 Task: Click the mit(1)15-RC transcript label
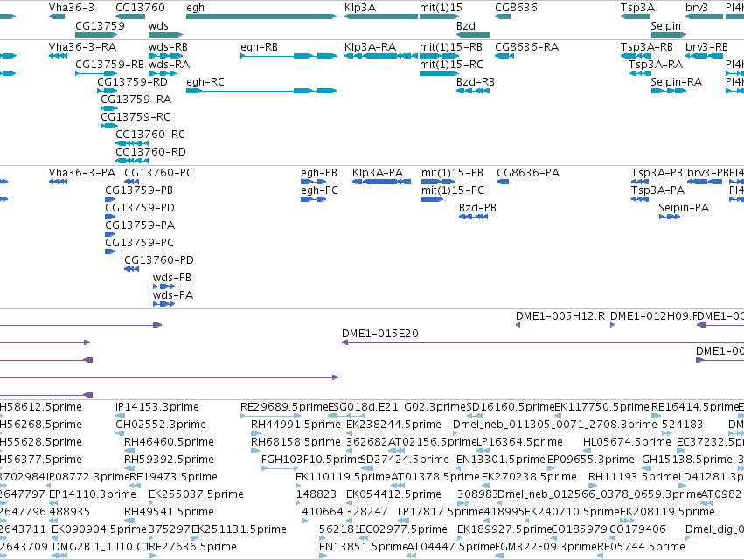[451, 64]
